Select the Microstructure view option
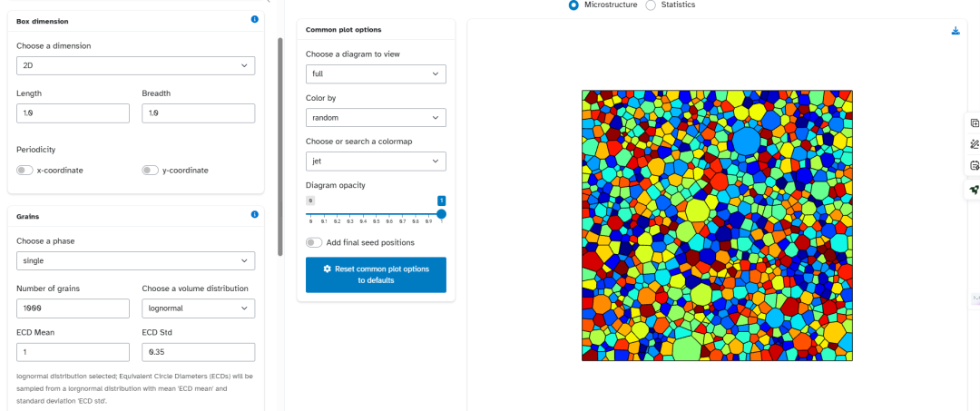980x411 pixels. point(573,5)
